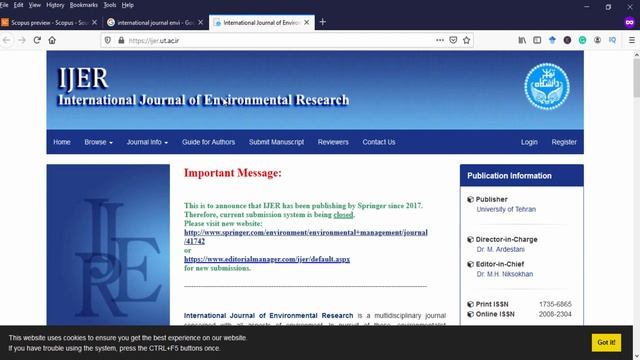Toggle the sidebar view icon
The height and width of the screenshot is (360, 640).
pos(537,40)
